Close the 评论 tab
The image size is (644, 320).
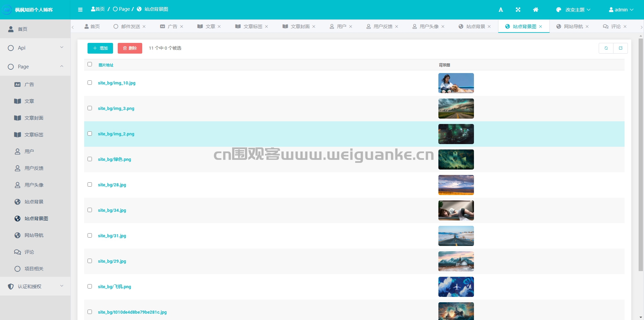(625, 26)
